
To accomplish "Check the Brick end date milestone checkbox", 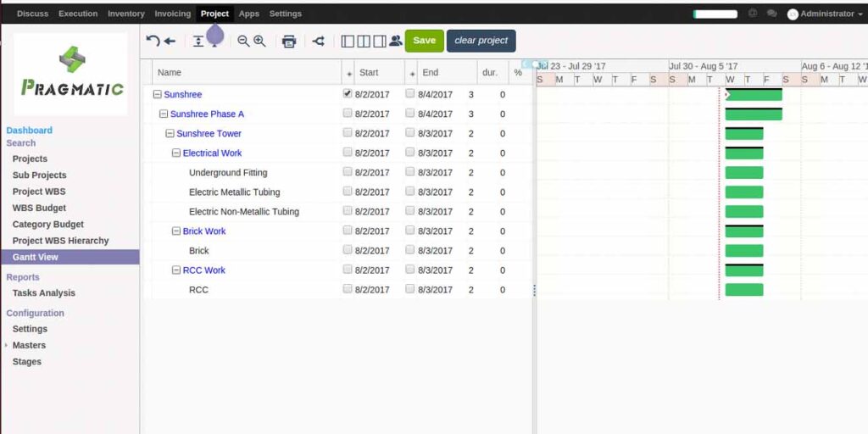I will (x=410, y=250).
